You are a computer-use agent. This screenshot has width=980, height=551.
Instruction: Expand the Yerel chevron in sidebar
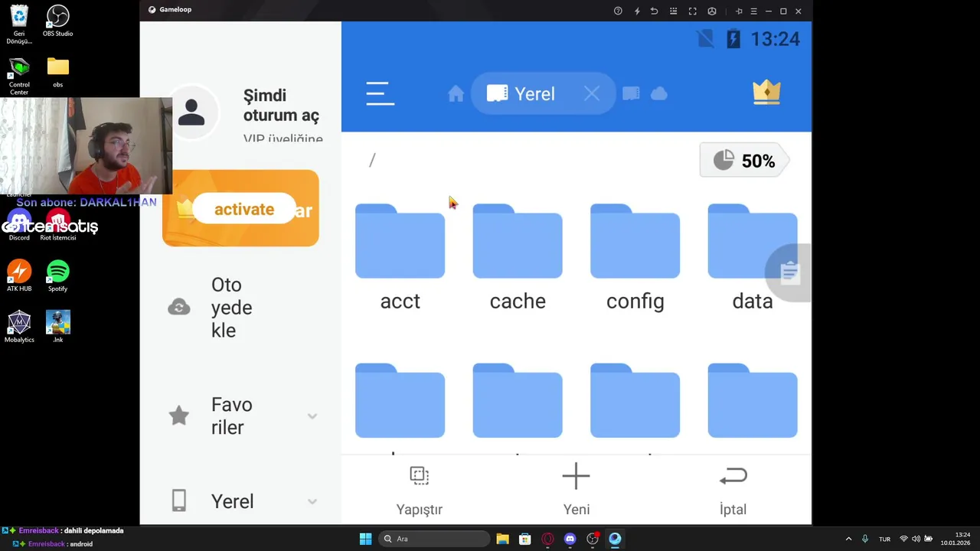point(312,501)
